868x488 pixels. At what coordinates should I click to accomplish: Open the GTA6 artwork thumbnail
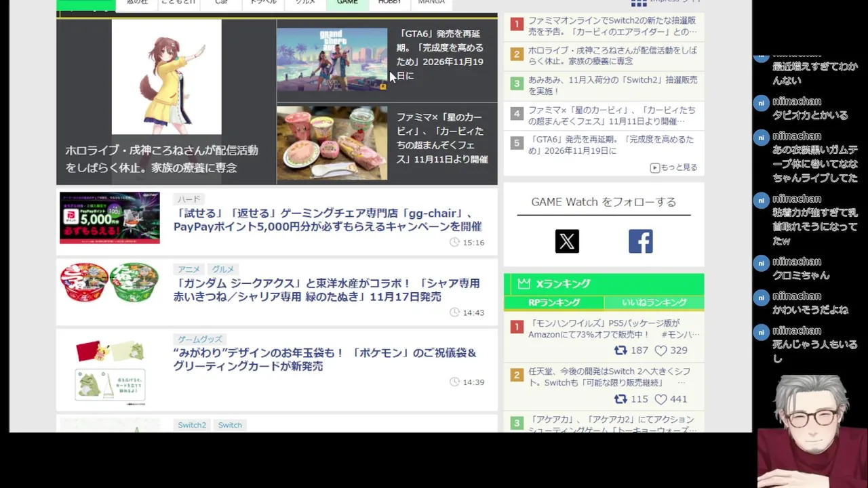click(332, 60)
